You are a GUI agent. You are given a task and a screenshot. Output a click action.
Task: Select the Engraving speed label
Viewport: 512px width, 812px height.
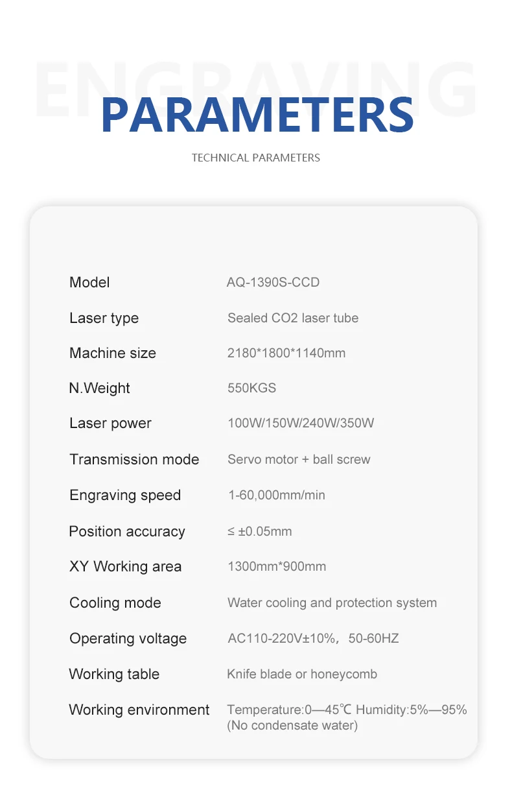(125, 496)
